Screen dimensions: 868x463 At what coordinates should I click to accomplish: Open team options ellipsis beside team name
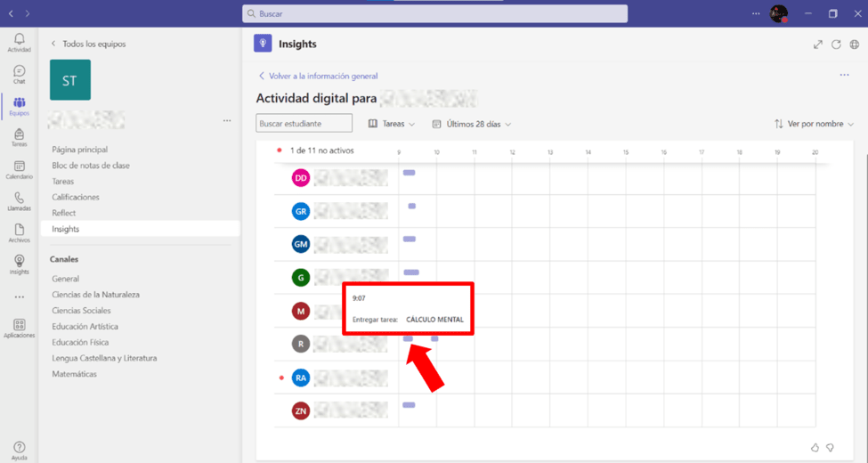pyautogui.click(x=227, y=120)
